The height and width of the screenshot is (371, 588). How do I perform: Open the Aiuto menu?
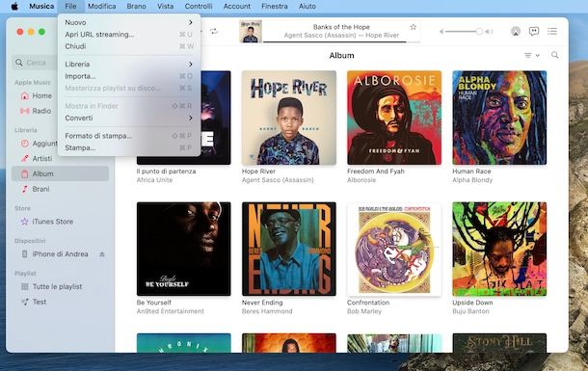[x=307, y=7]
